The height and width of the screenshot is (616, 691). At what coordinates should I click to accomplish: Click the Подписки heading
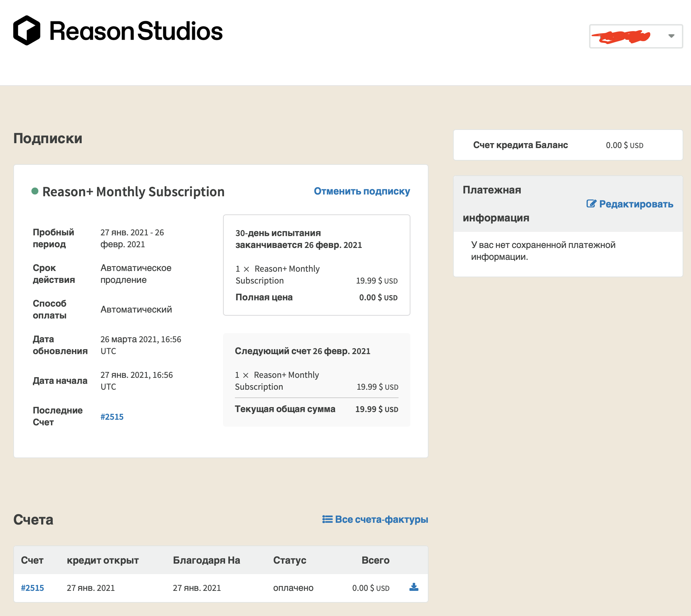(x=48, y=138)
